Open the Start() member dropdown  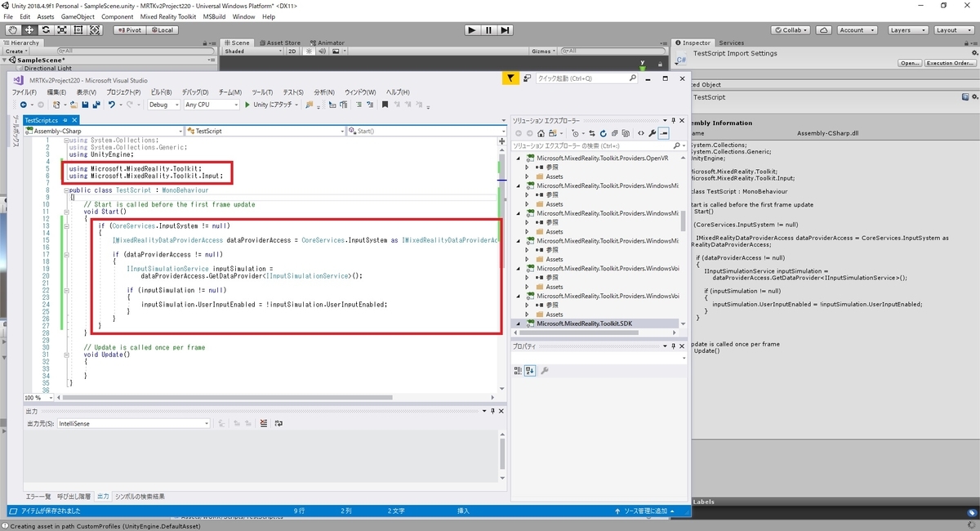pyautogui.click(x=425, y=131)
